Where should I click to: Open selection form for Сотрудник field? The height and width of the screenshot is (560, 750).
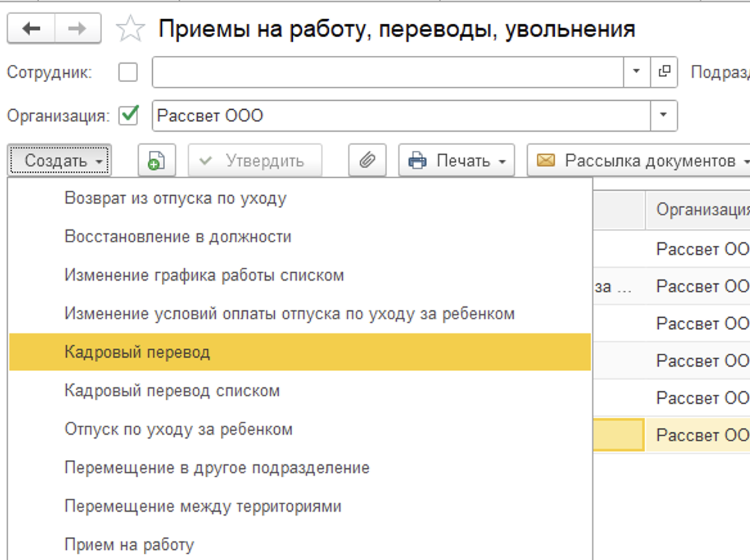click(x=664, y=72)
